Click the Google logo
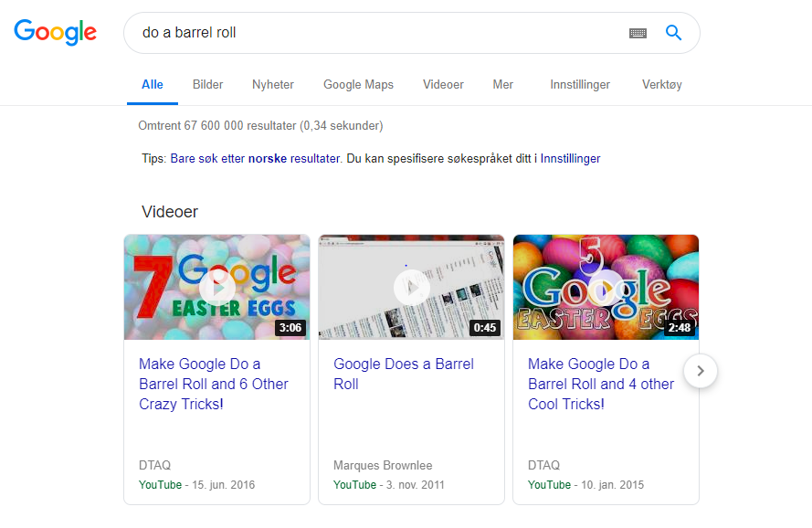Image resolution: width=812 pixels, height=528 pixels. pyautogui.click(x=55, y=32)
